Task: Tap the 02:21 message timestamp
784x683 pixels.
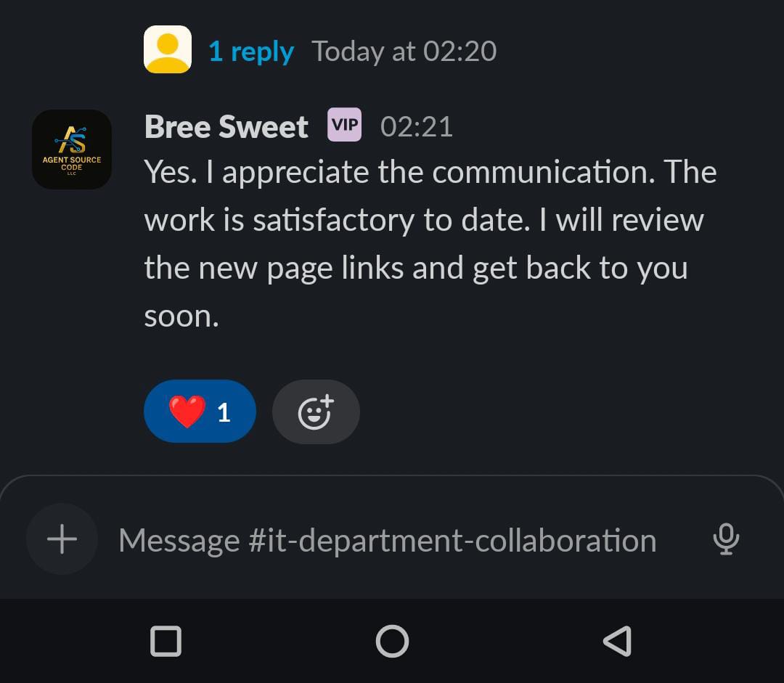Action: pos(417,126)
